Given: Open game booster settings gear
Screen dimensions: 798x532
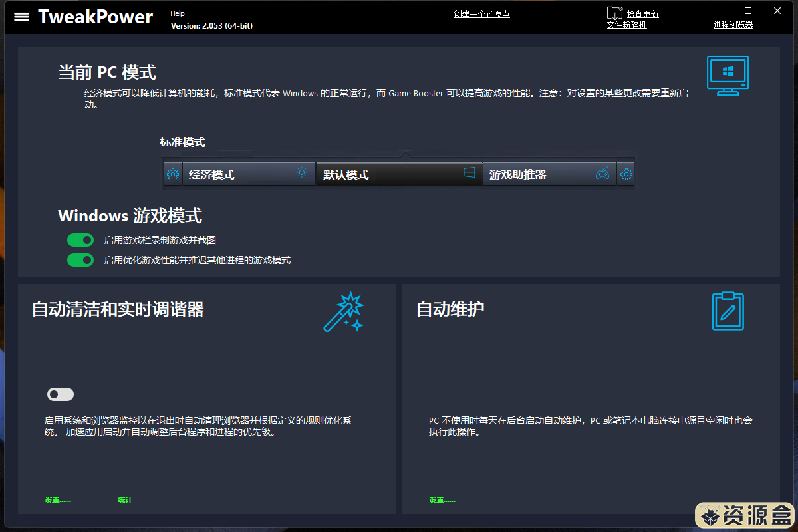Looking at the screenshot, I should pos(626,174).
